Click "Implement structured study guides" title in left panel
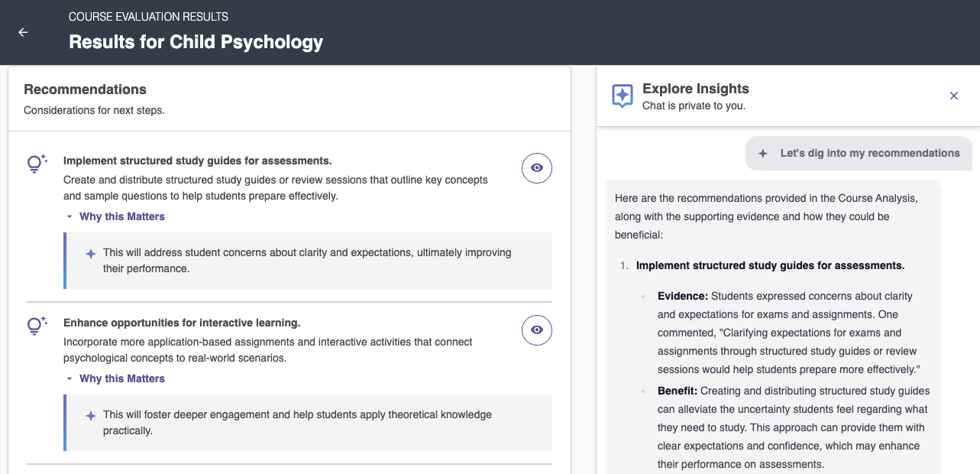 tap(198, 161)
